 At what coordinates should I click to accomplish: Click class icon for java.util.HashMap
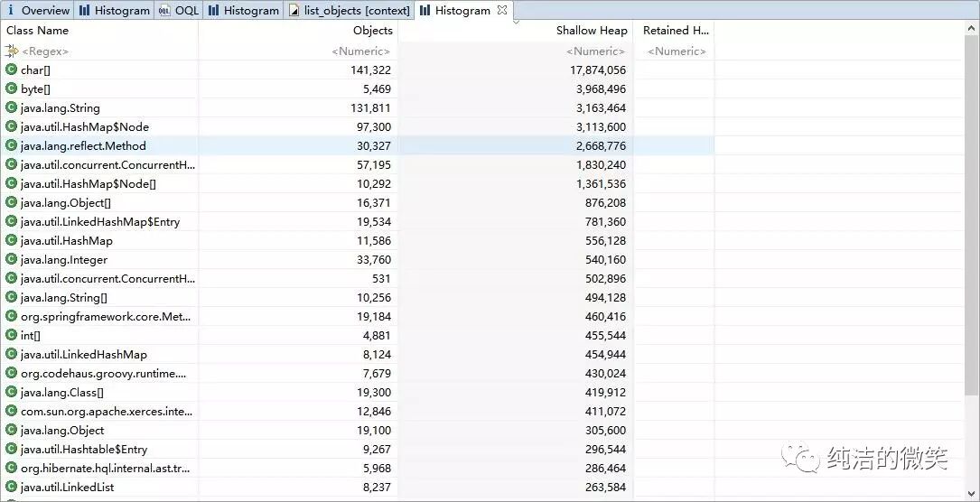click(11, 240)
